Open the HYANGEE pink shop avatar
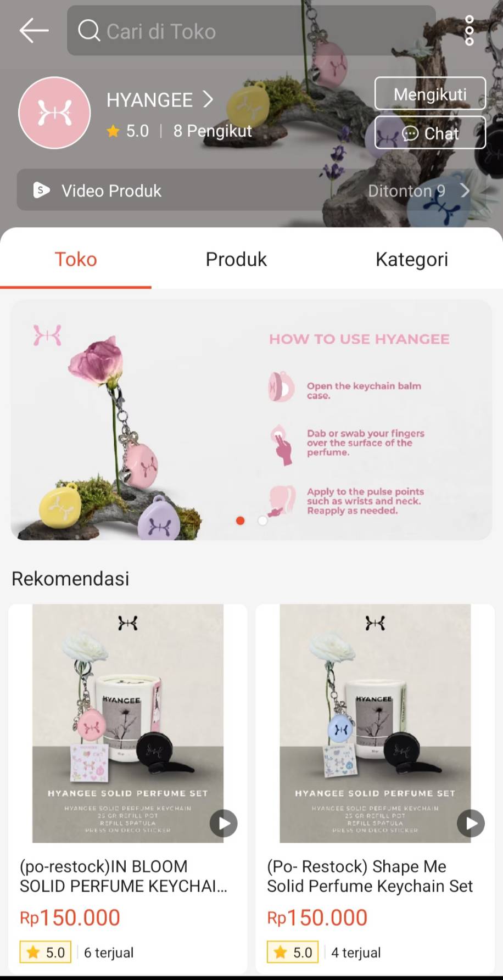 [54, 113]
